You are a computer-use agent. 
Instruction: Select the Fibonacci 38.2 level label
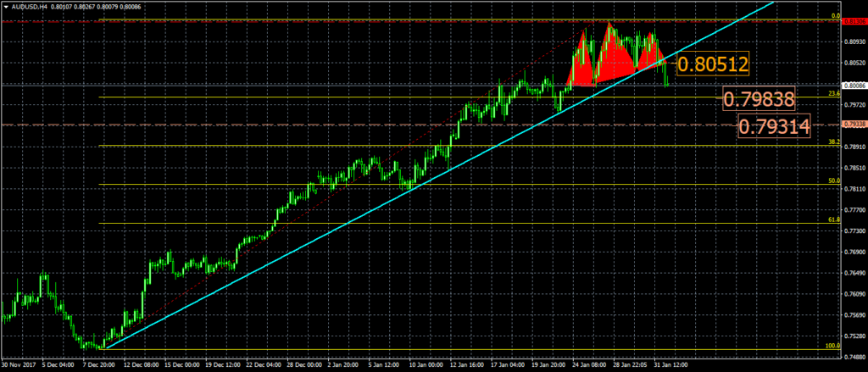[834, 142]
